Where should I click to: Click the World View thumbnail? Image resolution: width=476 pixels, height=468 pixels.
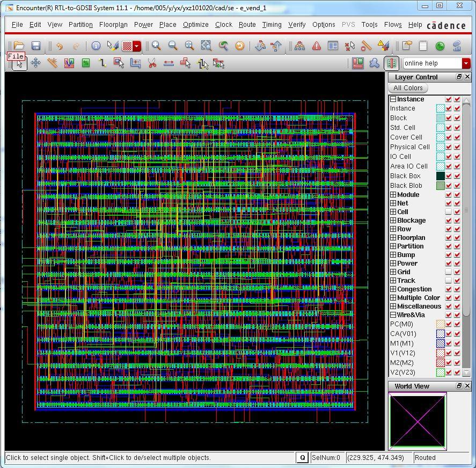[x=418, y=421]
